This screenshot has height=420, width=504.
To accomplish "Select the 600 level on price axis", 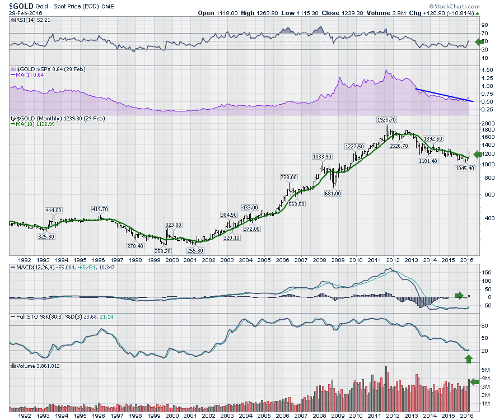I will click(x=488, y=195).
